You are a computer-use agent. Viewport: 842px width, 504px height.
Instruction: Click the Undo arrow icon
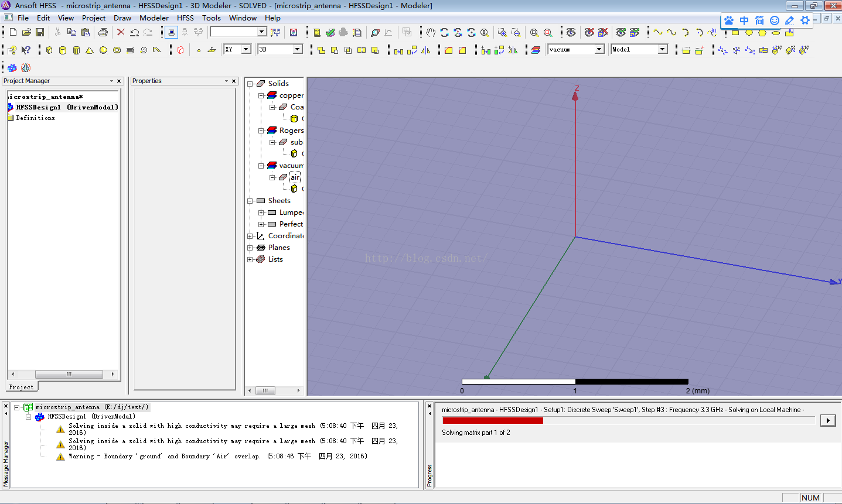(x=134, y=32)
